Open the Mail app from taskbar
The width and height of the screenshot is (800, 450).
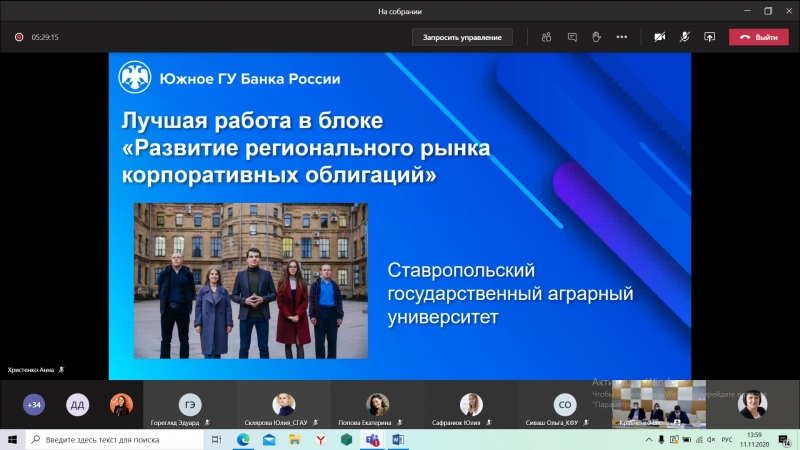coord(269,439)
